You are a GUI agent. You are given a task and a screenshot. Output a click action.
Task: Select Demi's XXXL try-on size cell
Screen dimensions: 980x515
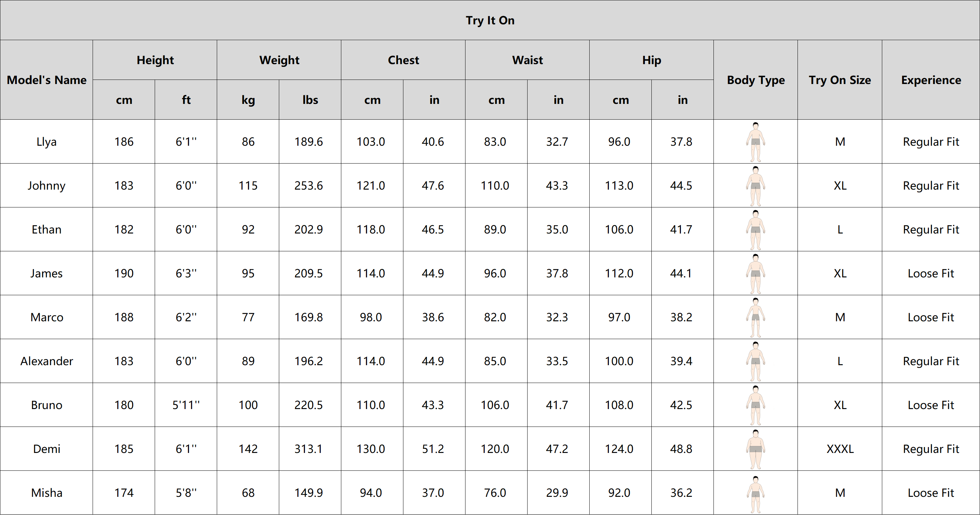(x=840, y=449)
